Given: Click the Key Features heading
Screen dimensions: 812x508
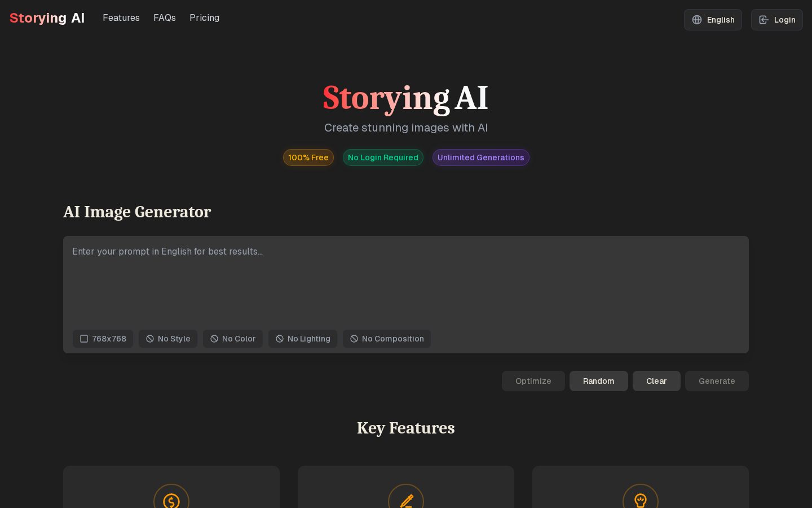Looking at the screenshot, I should pos(406,428).
